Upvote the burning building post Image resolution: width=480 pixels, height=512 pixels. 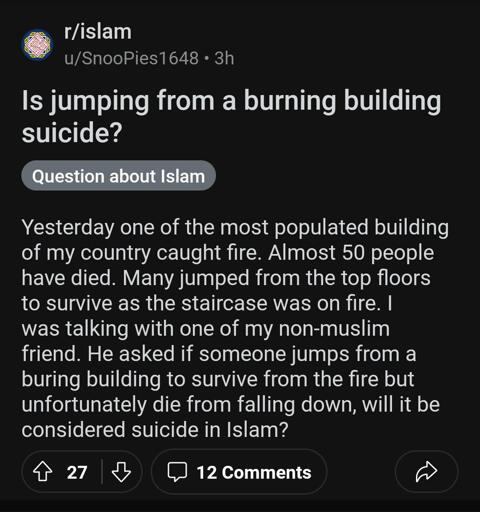[43, 471]
